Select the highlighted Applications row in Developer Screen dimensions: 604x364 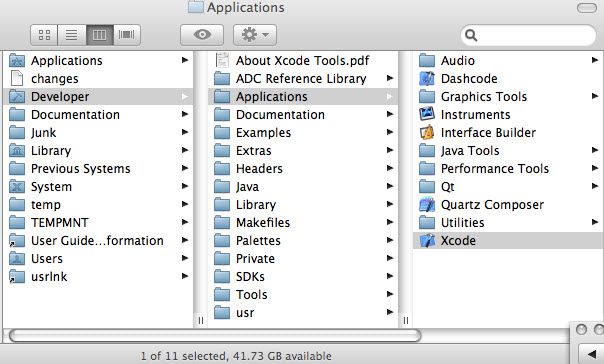303,96
